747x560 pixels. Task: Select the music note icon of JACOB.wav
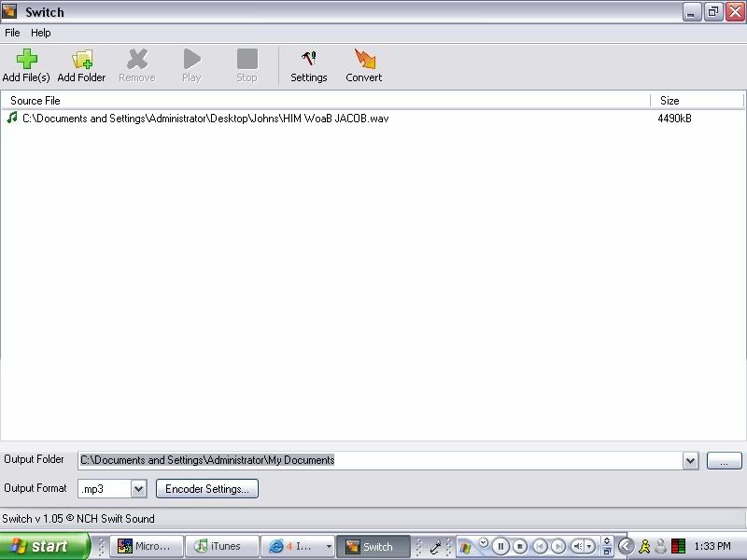[12, 118]
